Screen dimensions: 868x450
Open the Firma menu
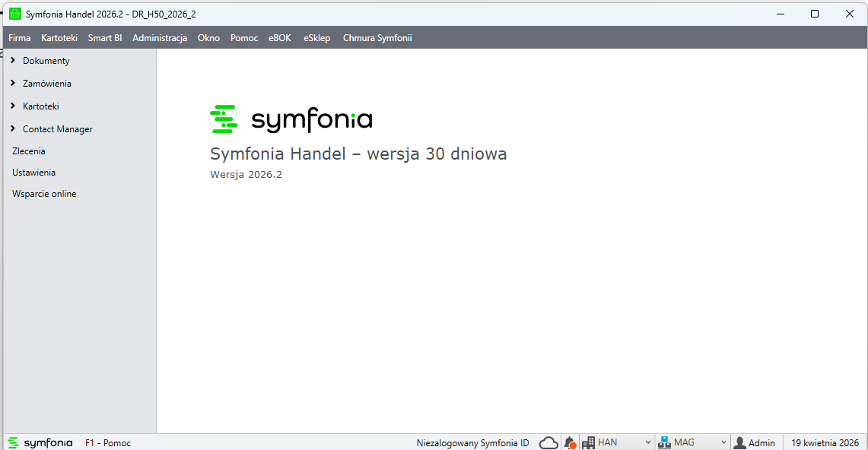tap(20, 38)
